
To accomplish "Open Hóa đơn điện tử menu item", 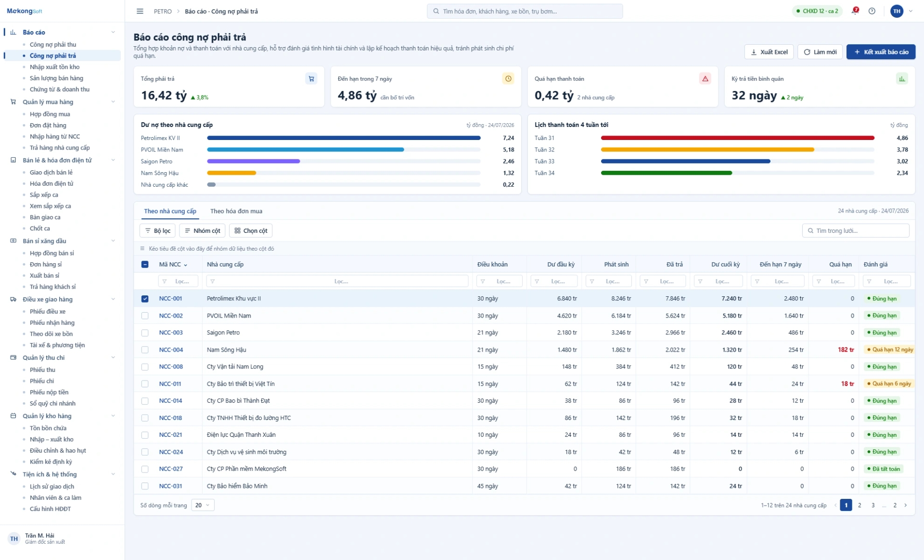I will pyautogui.click(x=51, y=184).
